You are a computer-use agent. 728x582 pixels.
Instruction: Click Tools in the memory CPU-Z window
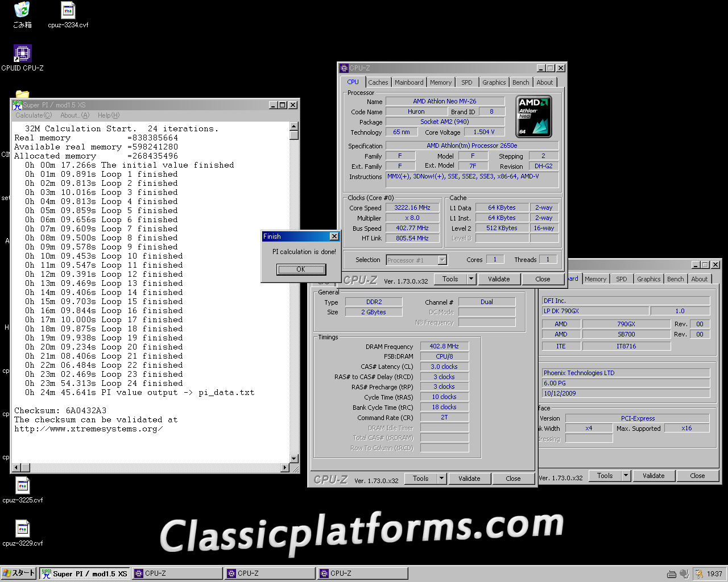[x=421, y=479]
